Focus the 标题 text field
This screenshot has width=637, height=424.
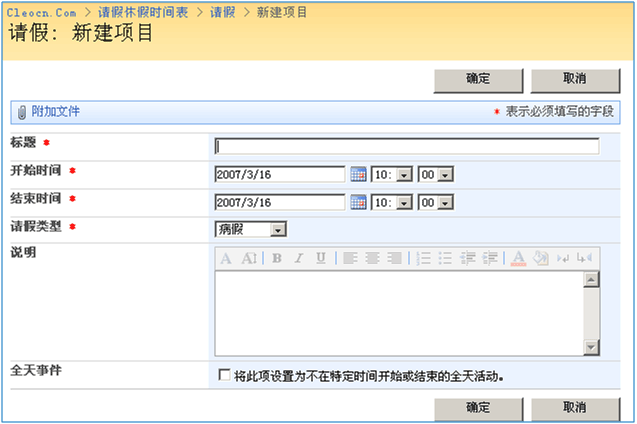pyautogui.click(x=407, y=146)
